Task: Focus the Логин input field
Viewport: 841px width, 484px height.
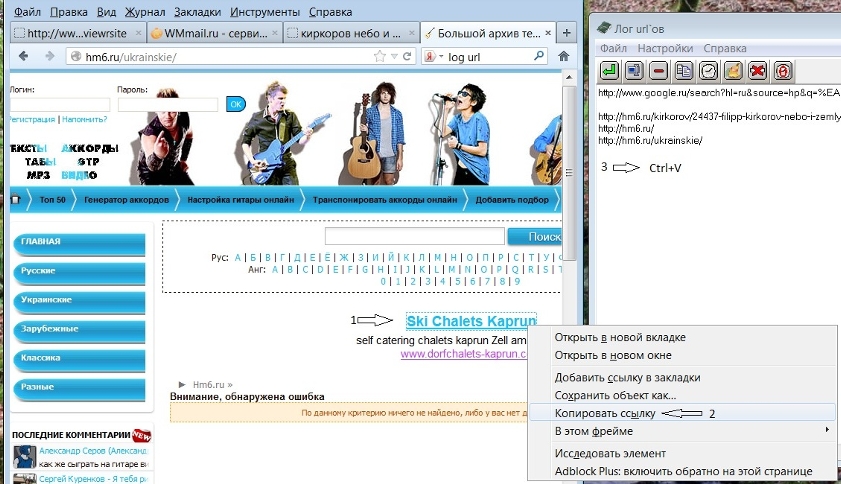Action: 59,105
